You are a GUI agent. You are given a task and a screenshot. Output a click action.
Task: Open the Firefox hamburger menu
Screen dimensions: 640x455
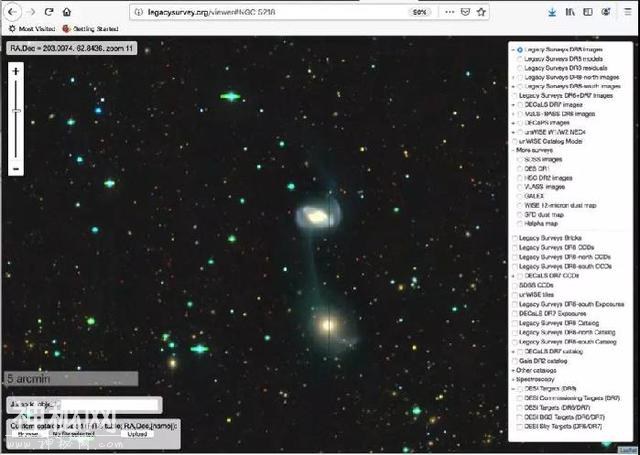(x=628, y=11)
